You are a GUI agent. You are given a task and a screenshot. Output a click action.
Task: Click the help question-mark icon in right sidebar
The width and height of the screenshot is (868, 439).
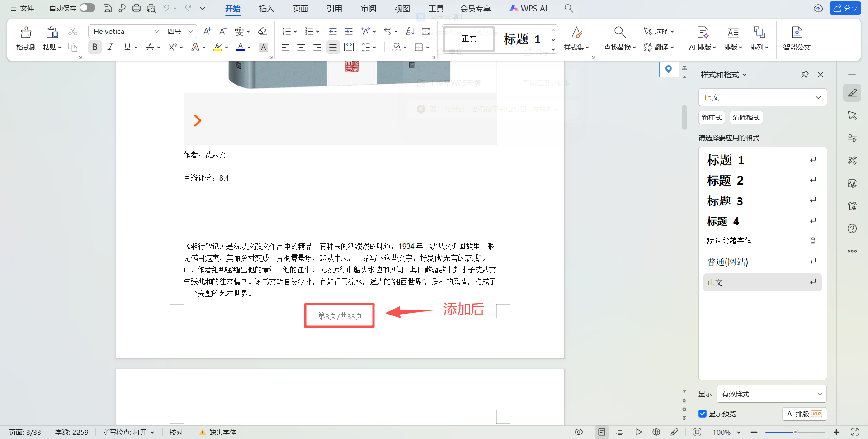(x=853, y=229)
